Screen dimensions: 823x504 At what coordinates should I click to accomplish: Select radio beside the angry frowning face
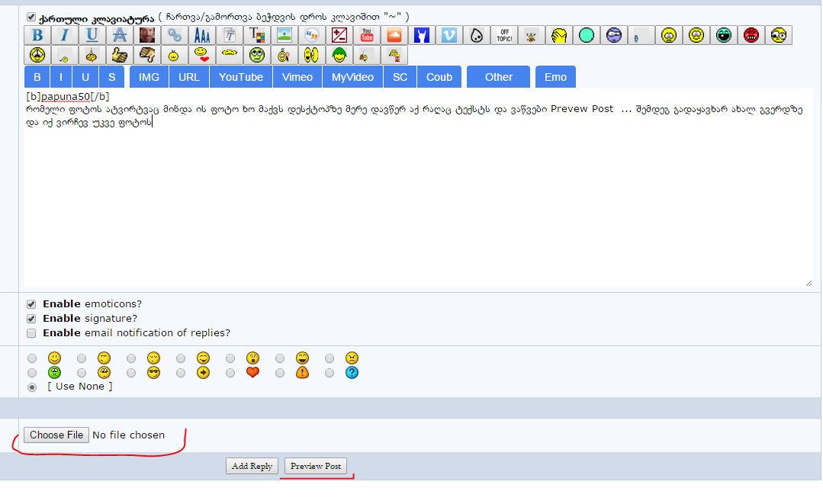pos(329,358)
